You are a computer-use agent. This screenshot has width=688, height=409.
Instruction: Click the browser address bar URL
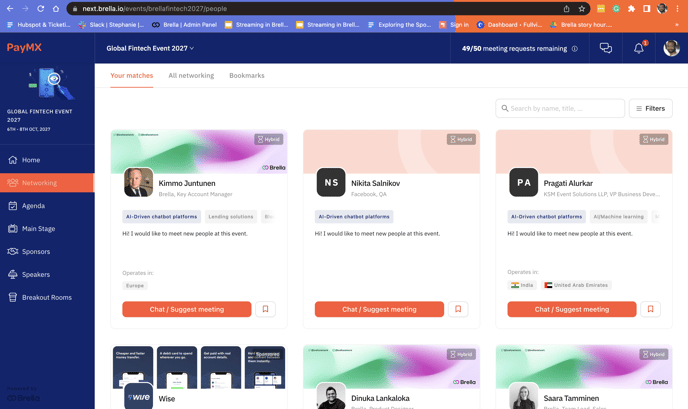(x=154, y=8)
